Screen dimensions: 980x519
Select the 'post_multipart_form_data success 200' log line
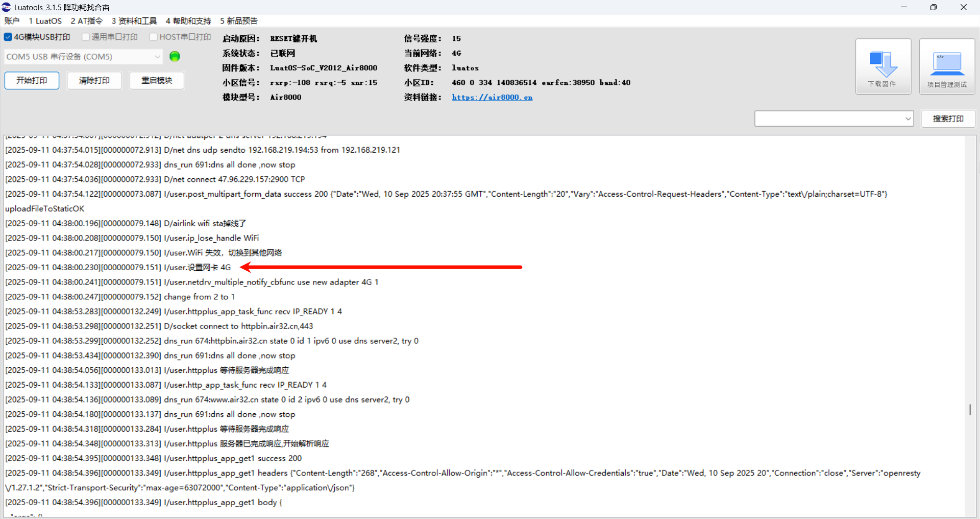(x=446, y=194)
